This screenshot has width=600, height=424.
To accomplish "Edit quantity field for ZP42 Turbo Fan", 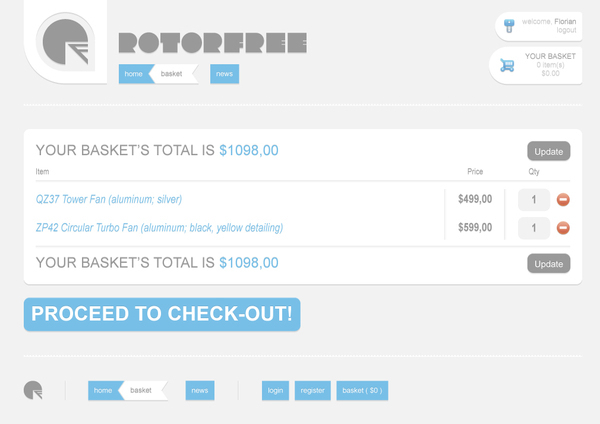I will [x=534, y=228].
